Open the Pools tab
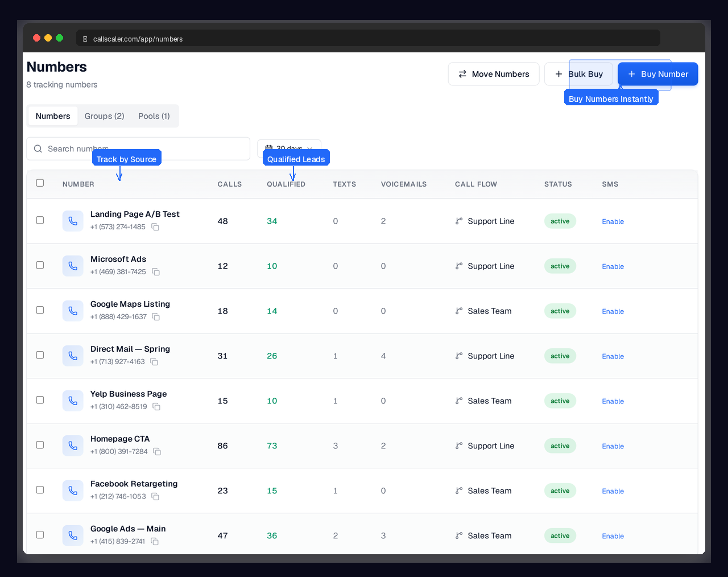Viewport: 728px width, 577px height. coord(154,116)
